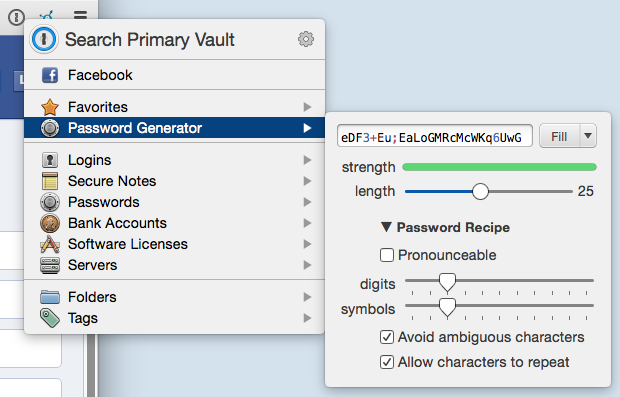Select the Secure Notes menu item

click(174, 181)
